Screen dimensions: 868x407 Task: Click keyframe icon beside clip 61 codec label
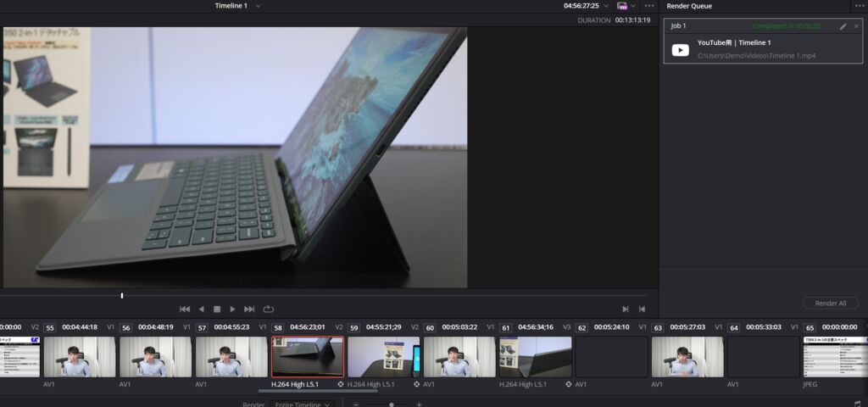click(568, 384)
